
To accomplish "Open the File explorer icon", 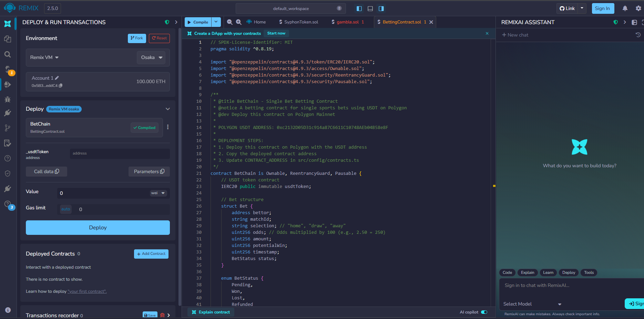I will (x=8, y=39).
